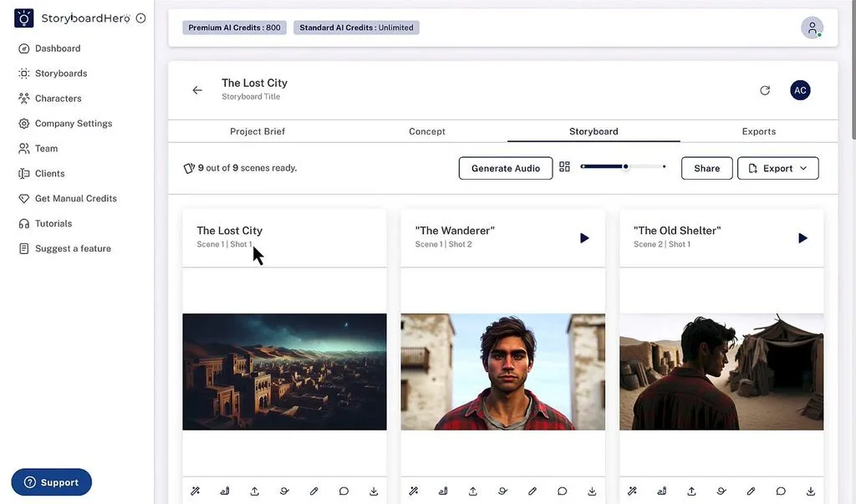Viewport: 856px width, 504px height.
Task: Open the Export dropdown
Action: (778, 168)
